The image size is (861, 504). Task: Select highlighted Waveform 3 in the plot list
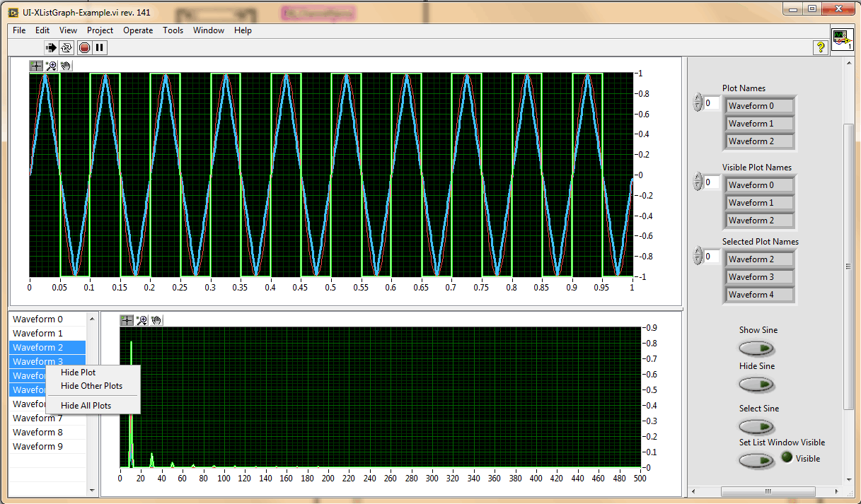click(47, 361)
